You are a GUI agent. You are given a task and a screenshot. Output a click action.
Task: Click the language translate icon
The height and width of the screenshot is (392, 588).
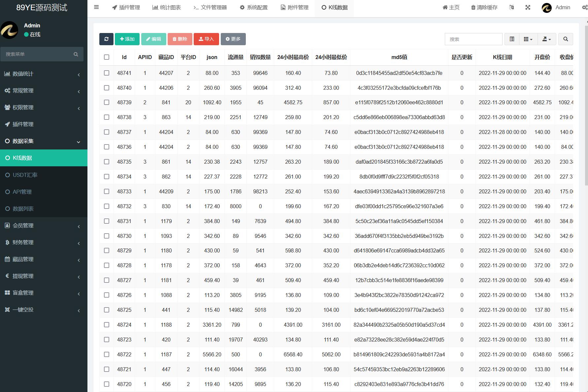pos(511,7)
